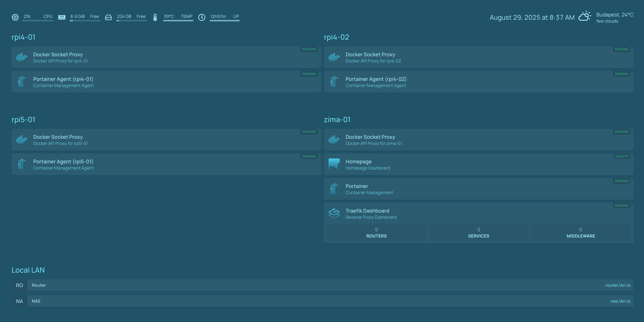Click the 9 SERVICES stat block
The height and width of the screenshot is (322, 644).
click(479, 233)
